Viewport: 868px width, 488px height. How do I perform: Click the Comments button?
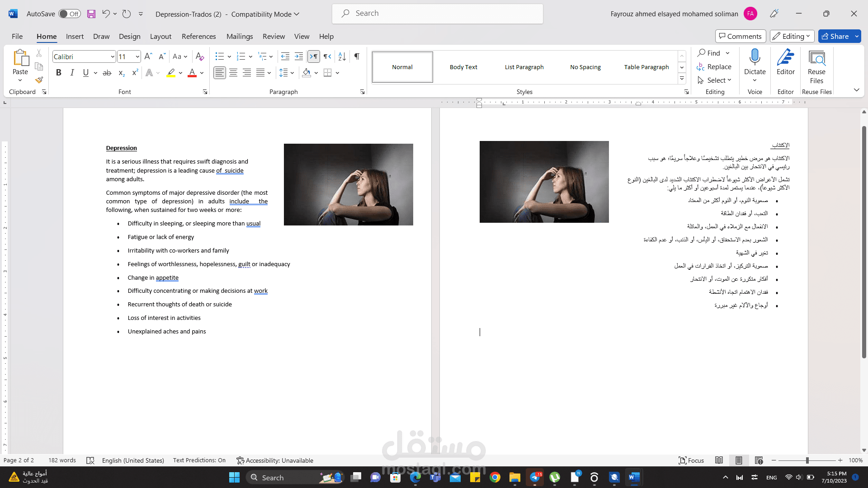coord(740,36)
